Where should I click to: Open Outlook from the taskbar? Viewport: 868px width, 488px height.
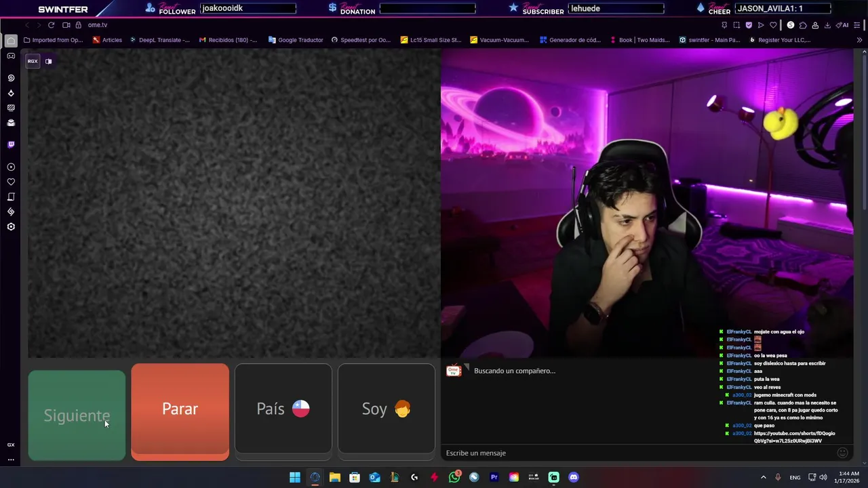point(374,477)
